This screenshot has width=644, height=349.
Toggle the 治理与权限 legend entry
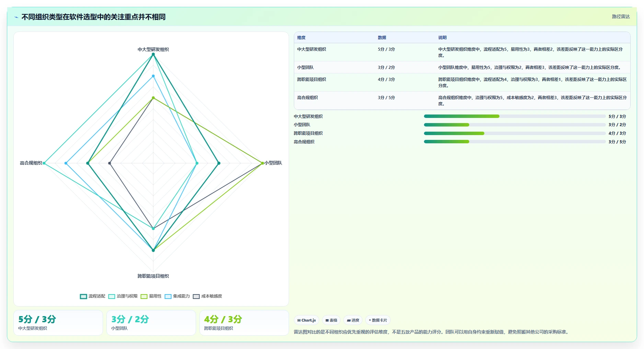tap(123, 296)
